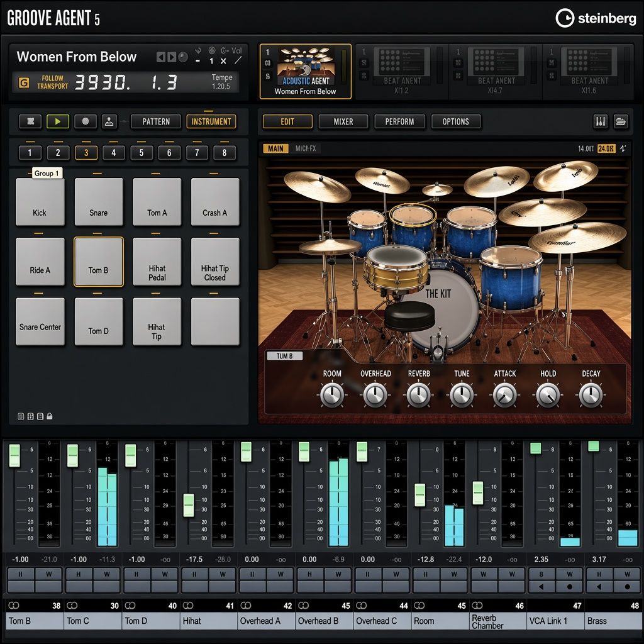Image resolution: width=644 pixels, height=644 pixels.
Task: Toggle the W button on Tom B channel
Action: pos(48,574)
